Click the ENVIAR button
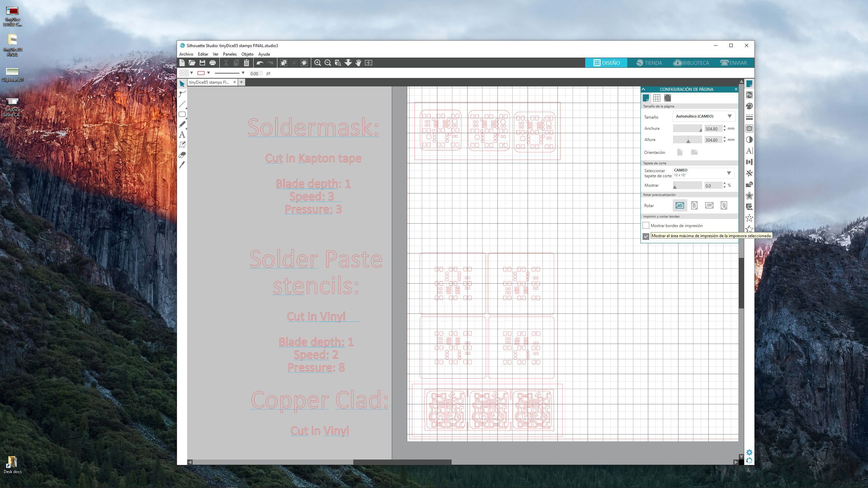This screenshot has height=488, width=868. pyautogui.click(x=734, y=63)
